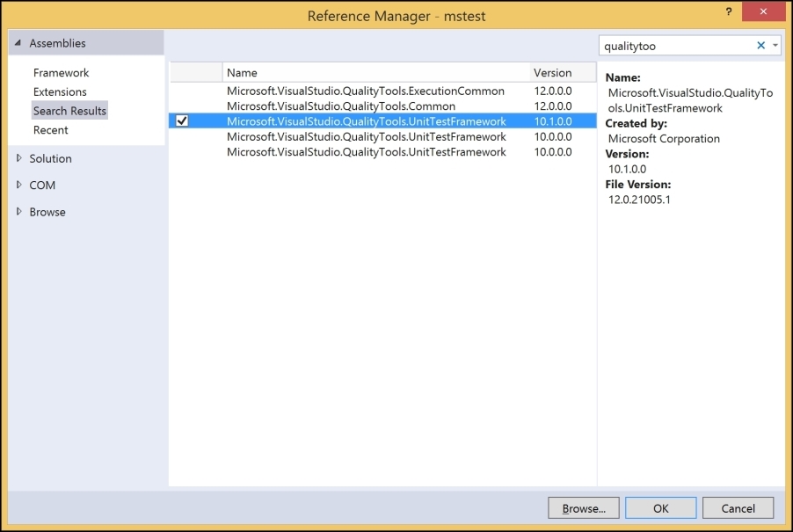Viewport: 793px width, 532px height.
Task: Clear the qualitytoo search text
Action: [x=761, y=45]
